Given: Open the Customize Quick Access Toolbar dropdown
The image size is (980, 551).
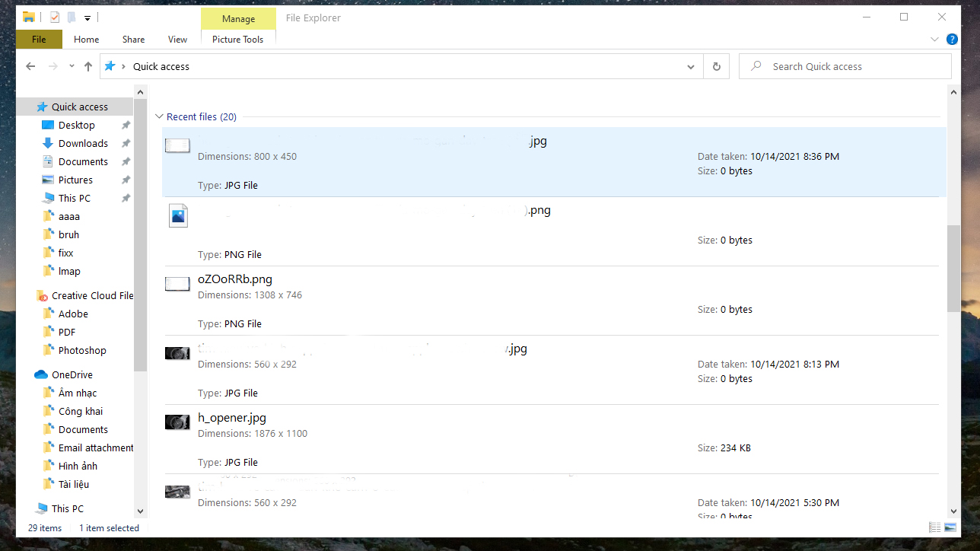Looking at the screenshot, I should click(87, 18).
